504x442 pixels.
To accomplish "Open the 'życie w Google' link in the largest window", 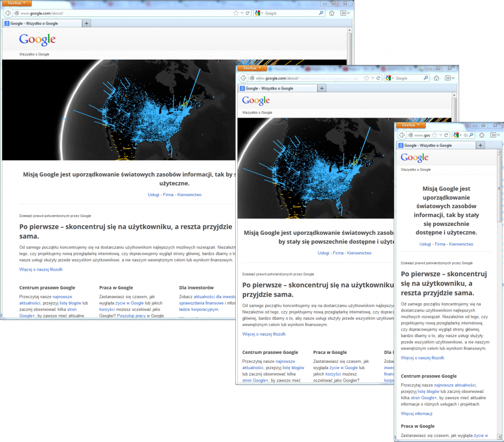I will [x=129, y=303].
